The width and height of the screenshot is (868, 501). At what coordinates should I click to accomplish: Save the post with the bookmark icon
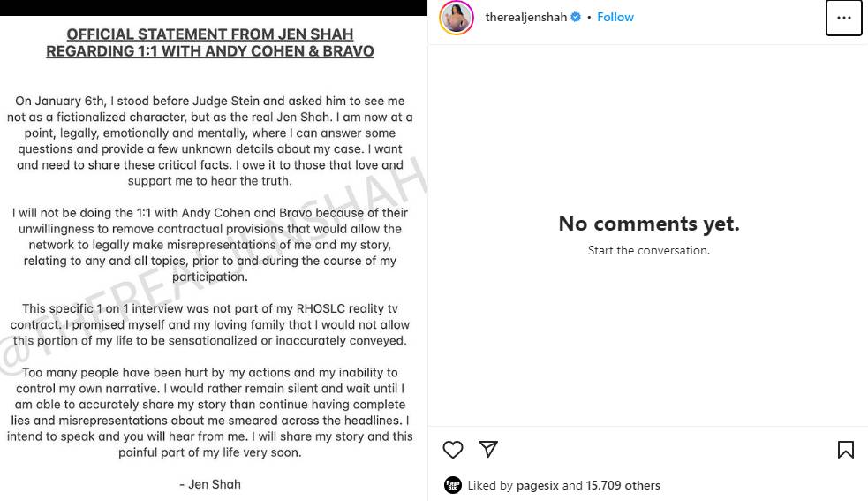845,450
